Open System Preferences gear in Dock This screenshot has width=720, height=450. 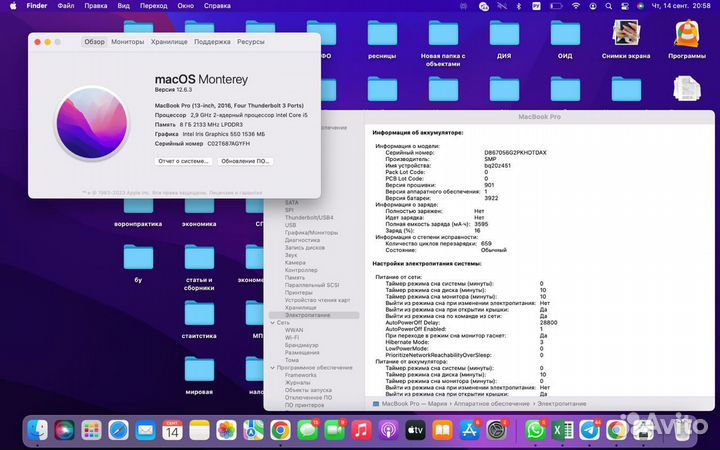(496, 430)
